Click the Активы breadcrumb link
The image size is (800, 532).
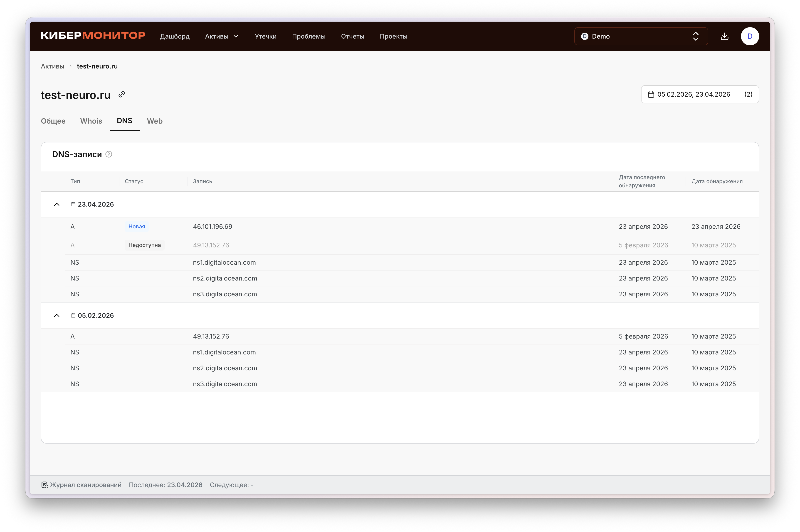click(x=52, y=66)
